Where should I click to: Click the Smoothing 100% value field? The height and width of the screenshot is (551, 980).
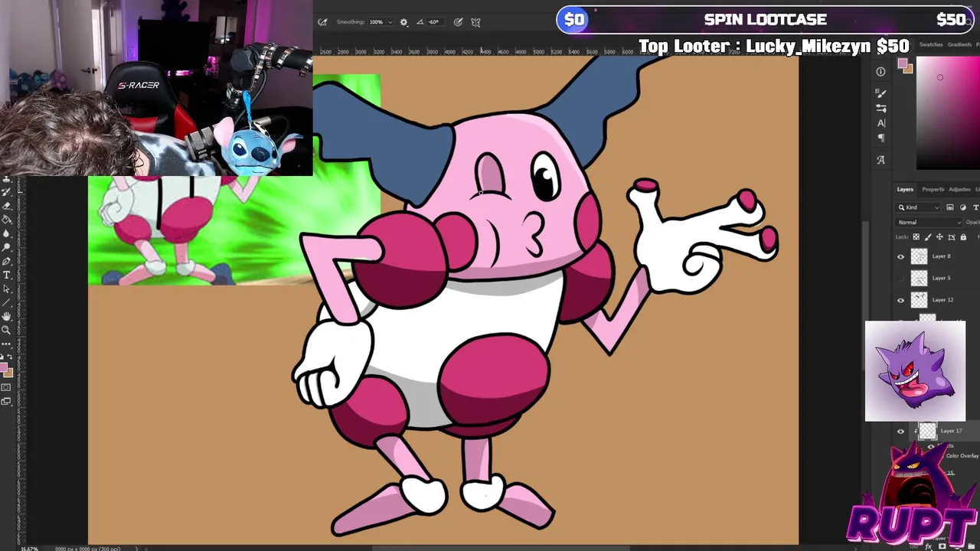(376, 22)
